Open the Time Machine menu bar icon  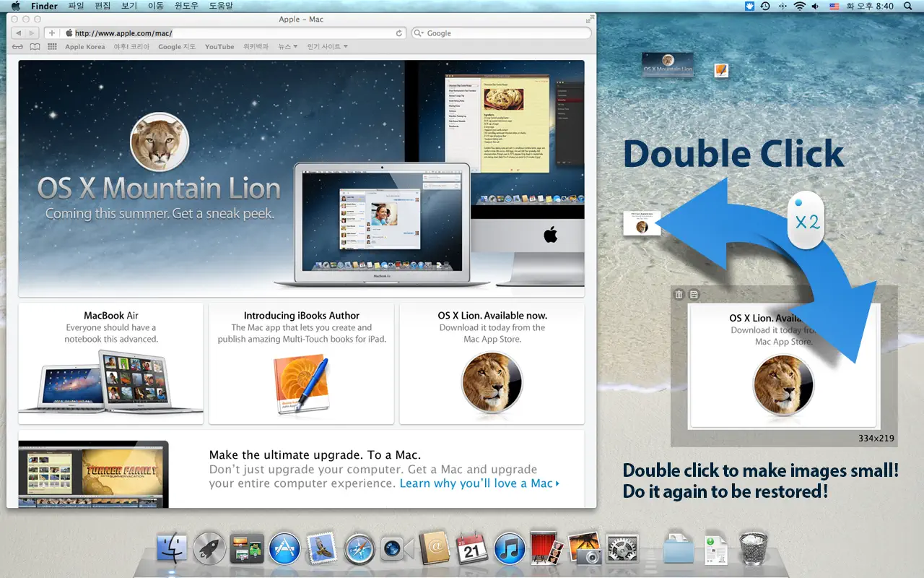(x=764, y=6)
